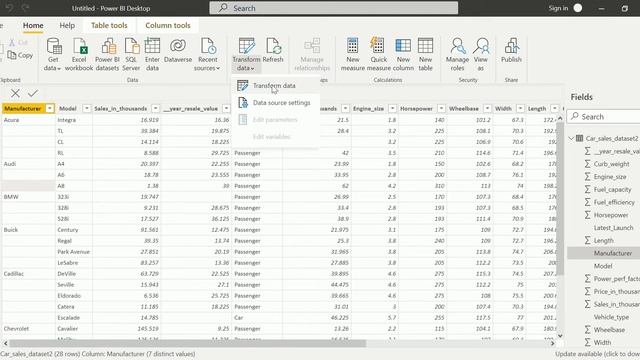Connect to SQL Server

pos(131,54)
